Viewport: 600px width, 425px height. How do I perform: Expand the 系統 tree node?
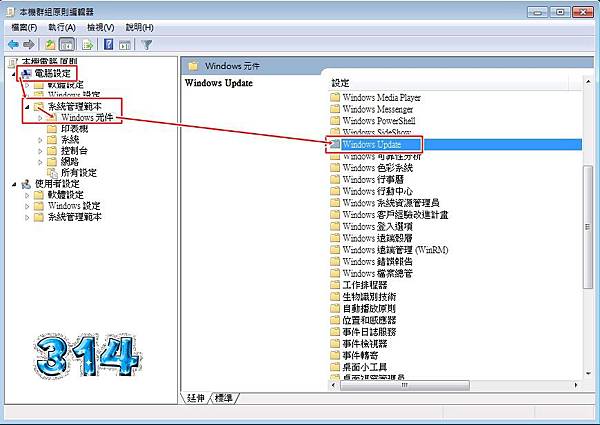point(40,140)
